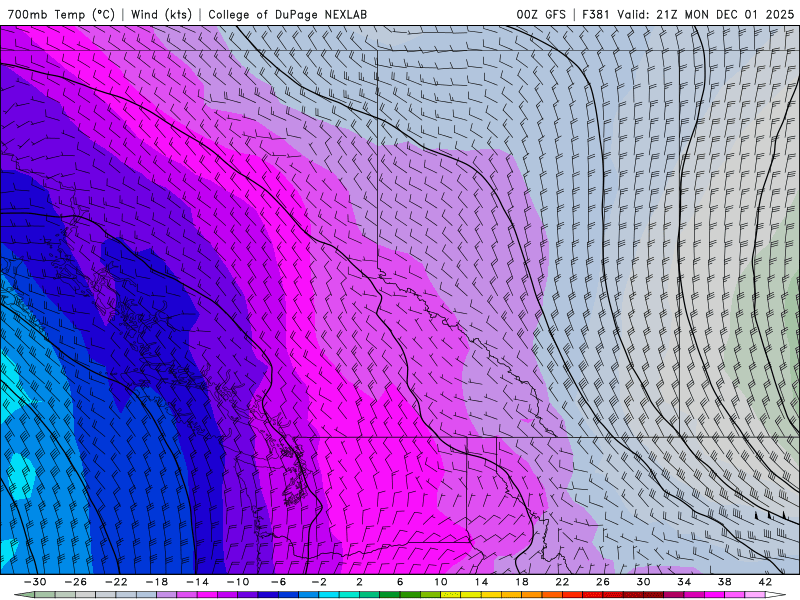Click the -18 color bar label
800x600 pixels.
(x=157, y=582)
